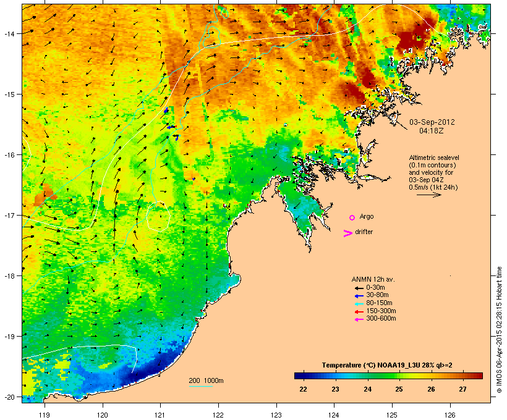507x420 pixels.
Task: Click the 30-80m depth label
Action: click(377, 295)
